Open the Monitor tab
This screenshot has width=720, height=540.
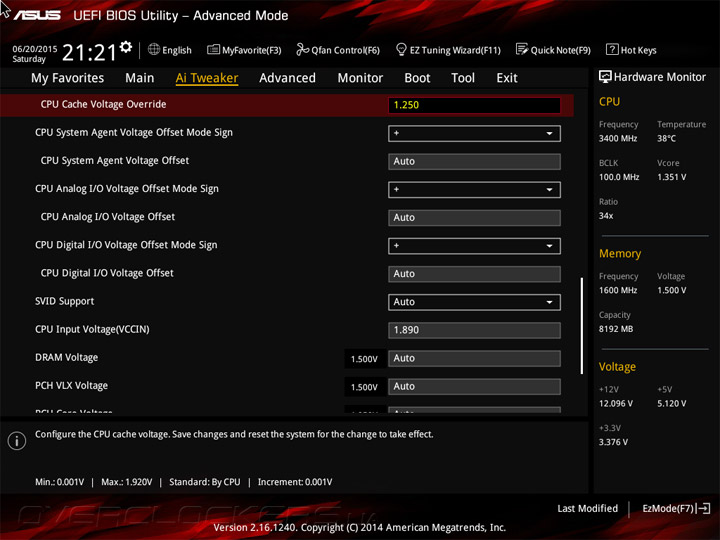pos(360,78)
